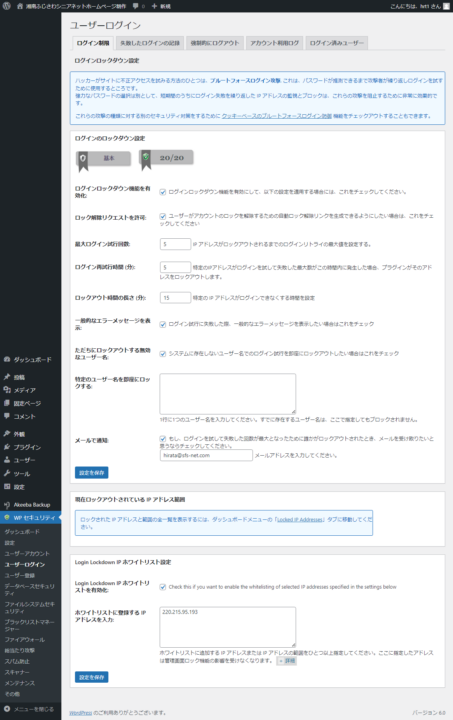Click the user avatar at top right
This screenshot has height=720, width=453.
click(446, 6)
